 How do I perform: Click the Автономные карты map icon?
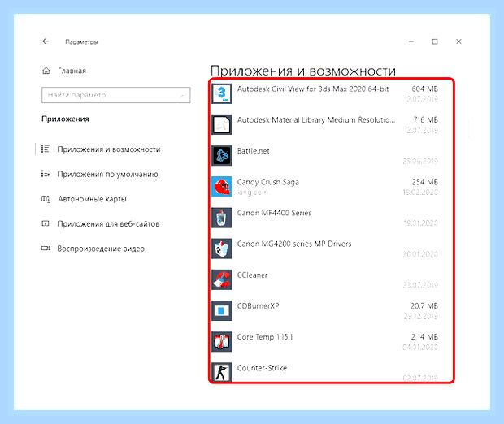click(46, 199)
